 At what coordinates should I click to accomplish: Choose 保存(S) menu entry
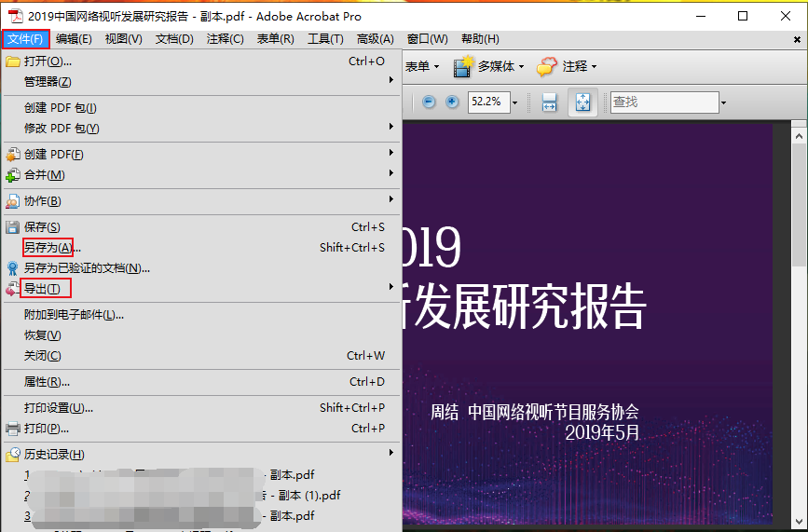coord(201,226)
